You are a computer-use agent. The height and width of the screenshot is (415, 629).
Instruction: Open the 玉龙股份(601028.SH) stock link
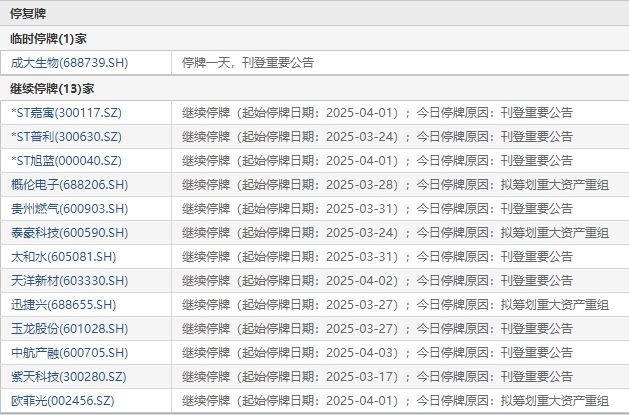pyautogui.click(x=69, y=329)
